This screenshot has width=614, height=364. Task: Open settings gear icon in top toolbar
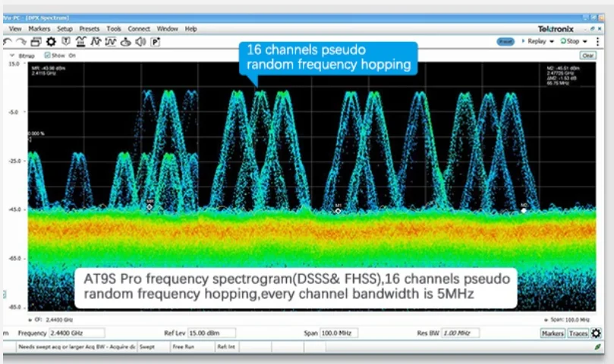pos(51,42)
